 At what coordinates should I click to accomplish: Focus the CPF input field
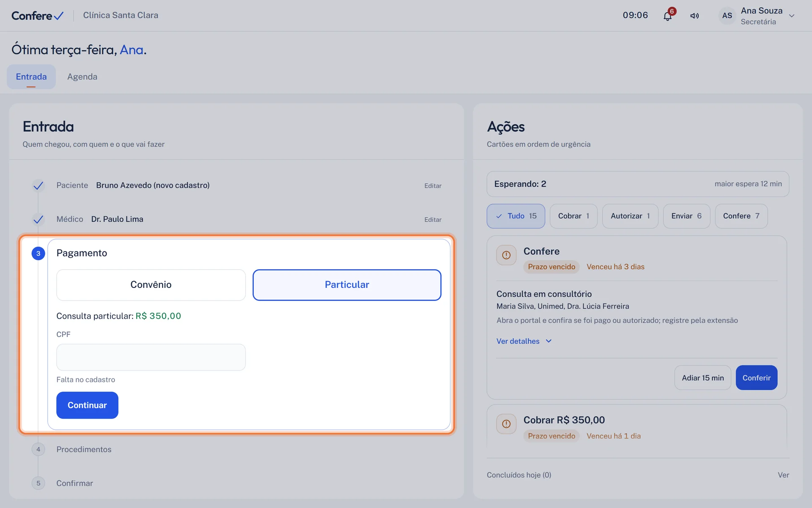(151, 357)
